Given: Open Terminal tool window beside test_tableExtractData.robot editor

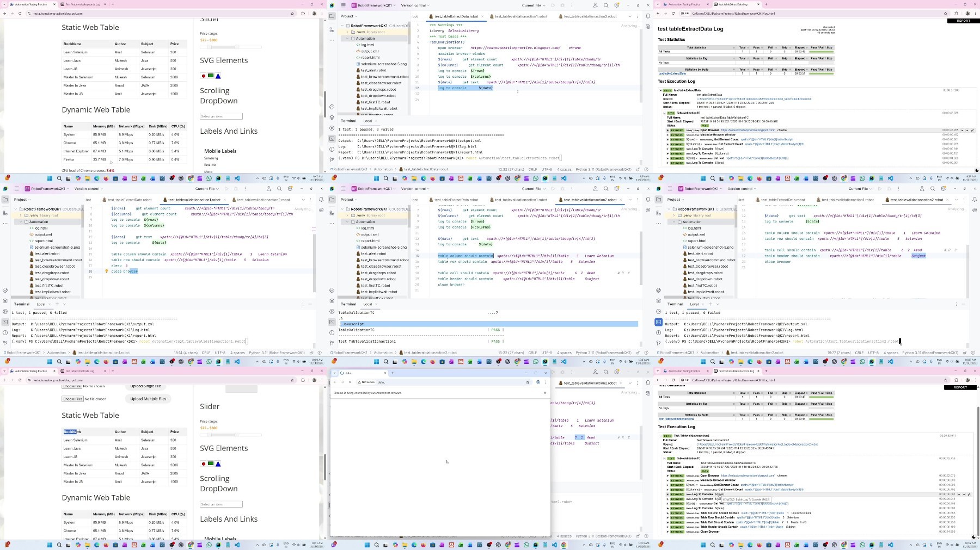Looking at the screenshot, I should [x=332, y=139].
